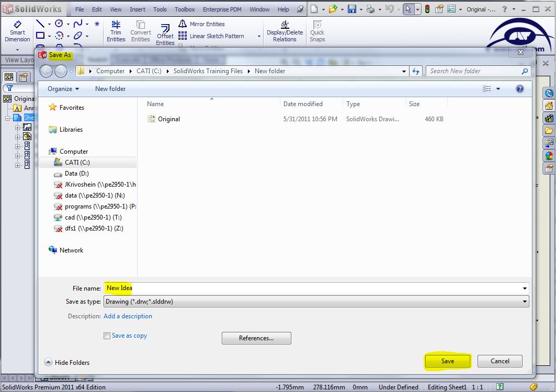556x392 pixels.
Task: Click the help icon in Save As dialog
Action: 520,89
